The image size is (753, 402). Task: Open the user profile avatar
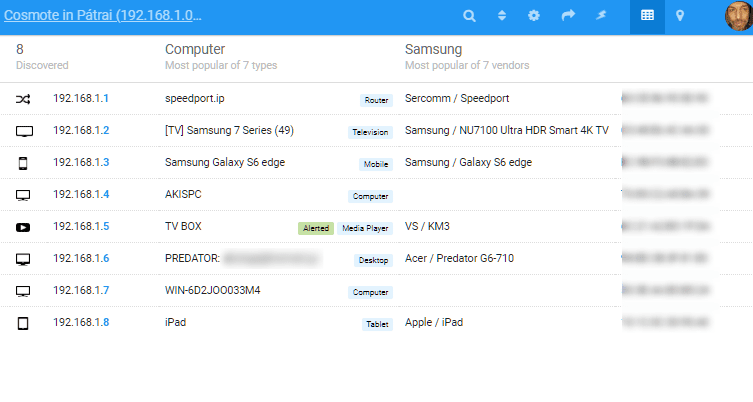tap(739, 16)
